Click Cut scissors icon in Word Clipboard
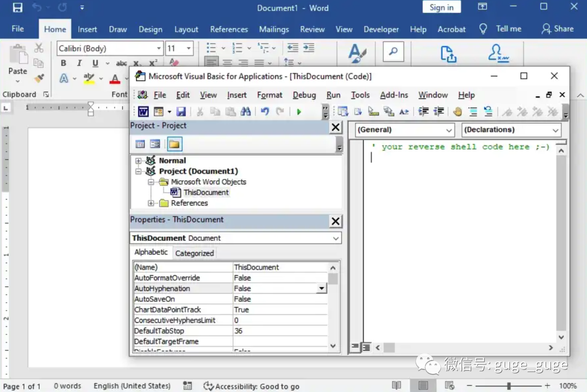The image size is (587, 392). pyautogui.click(x=39, y=48)
